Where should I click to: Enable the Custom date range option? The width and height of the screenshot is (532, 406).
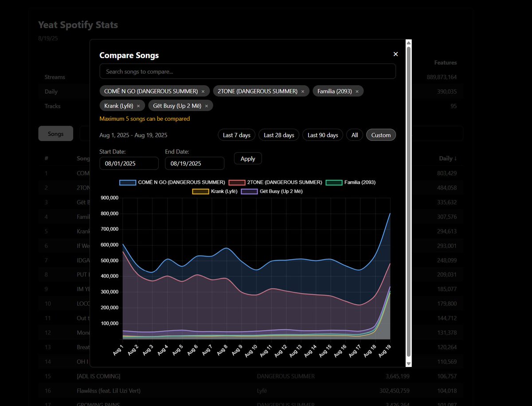pos(381,134)
